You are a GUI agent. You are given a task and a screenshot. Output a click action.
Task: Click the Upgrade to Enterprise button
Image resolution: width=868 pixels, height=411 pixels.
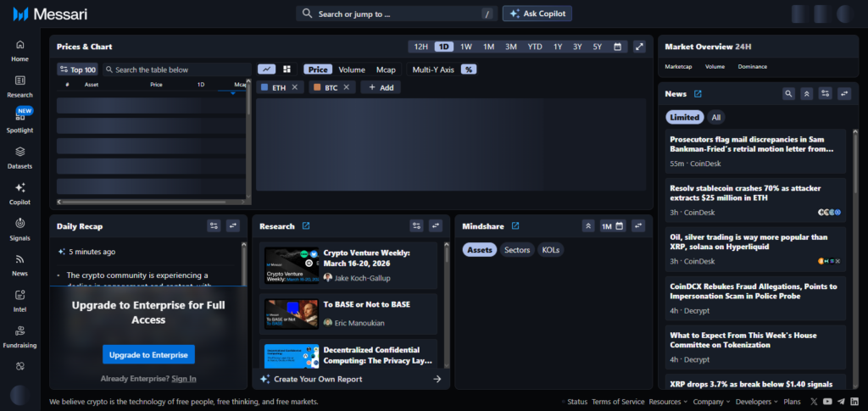point(148,354)
